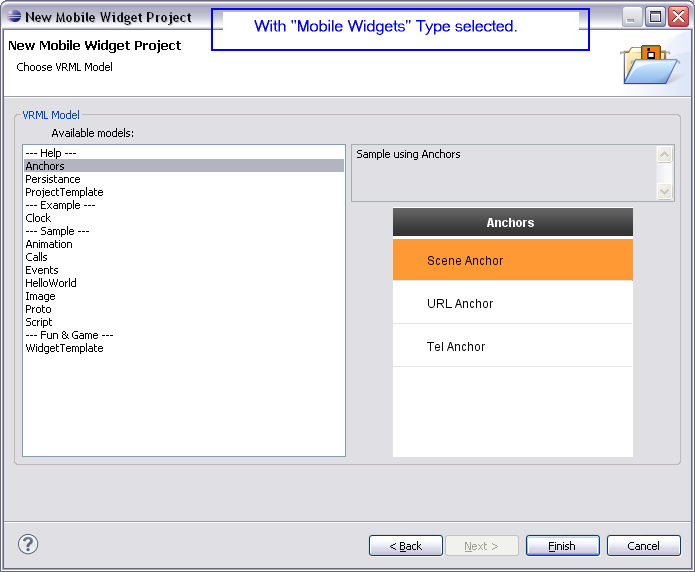This screenshot has height=572, width=695.
Task: Select the Persistance model
Action: click(184, 179)
